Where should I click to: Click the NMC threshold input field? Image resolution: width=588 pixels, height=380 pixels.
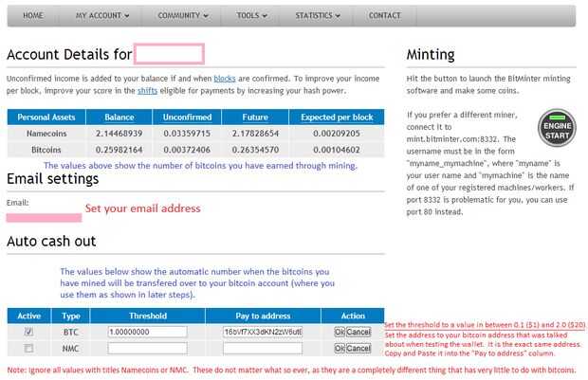pyautogui.click(x=147, y=348)
